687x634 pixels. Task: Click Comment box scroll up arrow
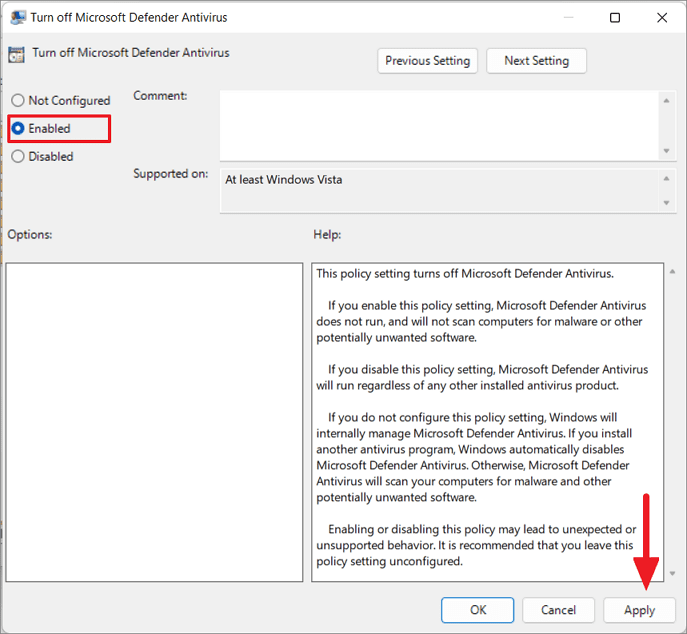[666, 101]
